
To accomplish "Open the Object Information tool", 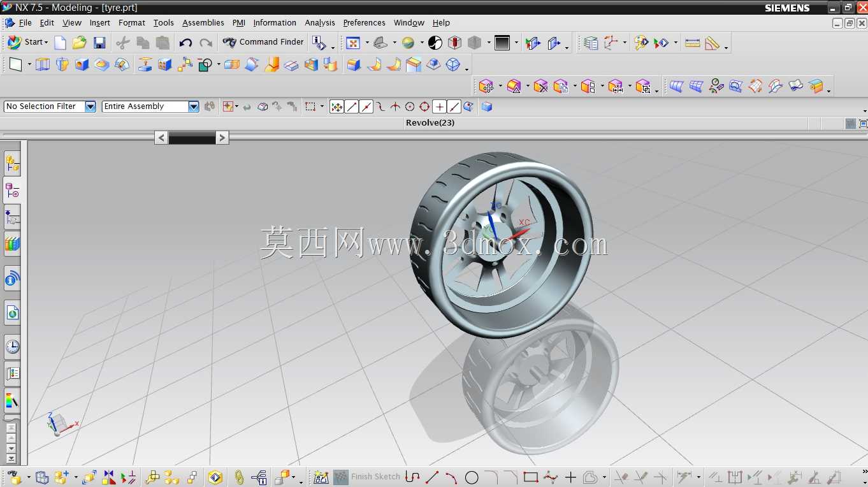I will (x=319, y=43).
